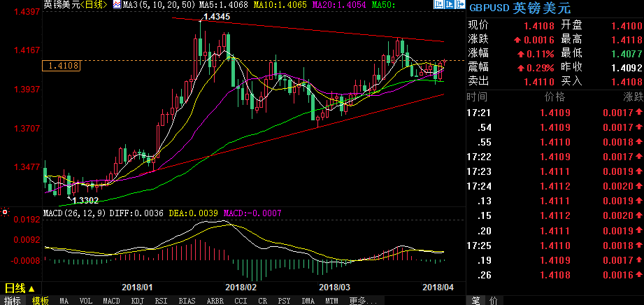The width and height of the screenshot is (644, 305).
Task: Select the CCI indicator
Action: (241, 300)
